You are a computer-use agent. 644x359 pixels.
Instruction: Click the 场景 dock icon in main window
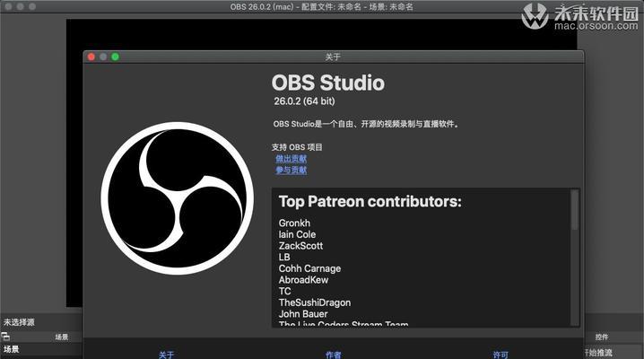[x=5, y=337]
